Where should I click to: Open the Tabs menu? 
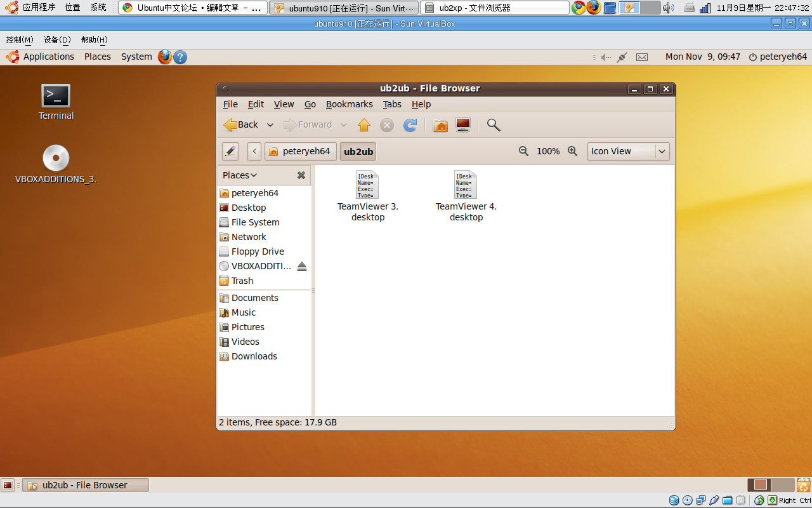pos(392,104)
